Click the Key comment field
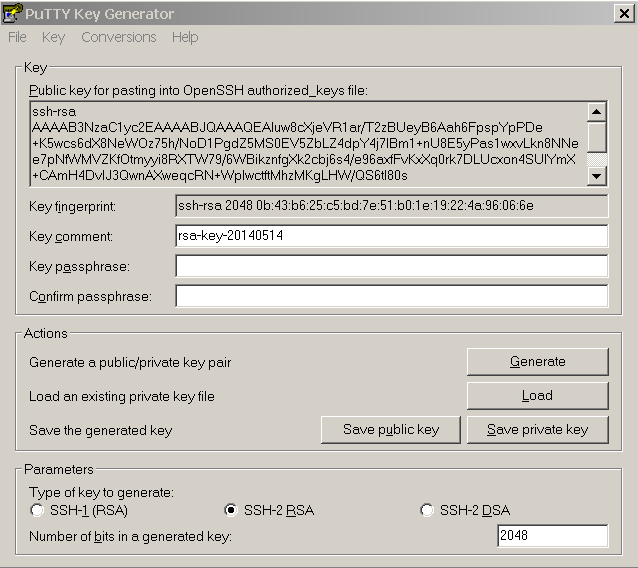Viewport: 638px width, 568px height. [391, 236]
